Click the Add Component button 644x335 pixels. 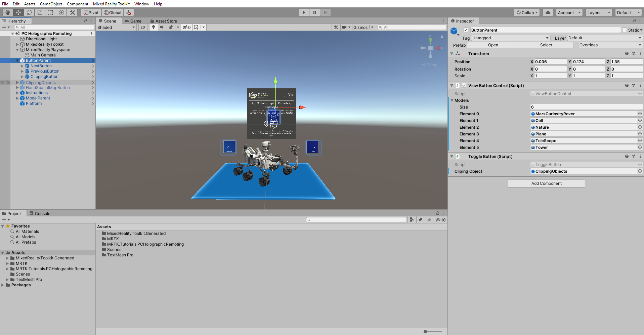pyautogui.click(x=547, y=183)
